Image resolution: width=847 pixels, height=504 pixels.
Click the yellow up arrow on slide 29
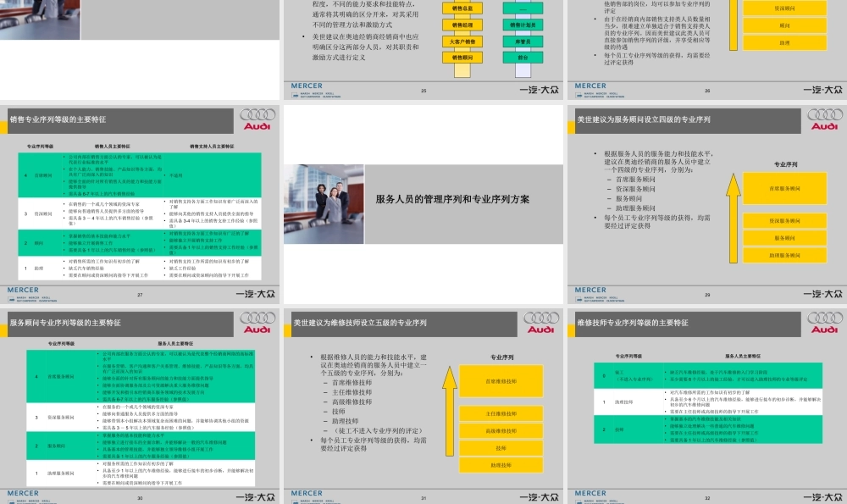(x=733, y=219)
